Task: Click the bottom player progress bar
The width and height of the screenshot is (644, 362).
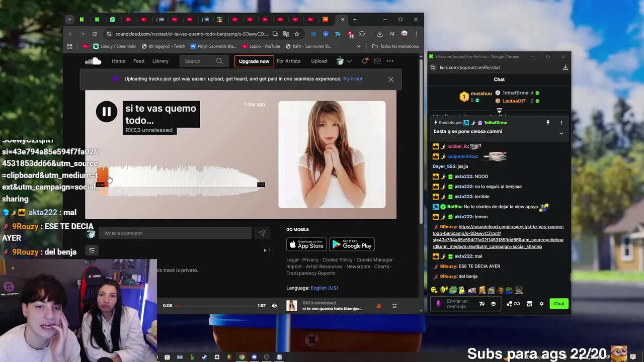Action: pyautogui.click(x=215, y=306)
